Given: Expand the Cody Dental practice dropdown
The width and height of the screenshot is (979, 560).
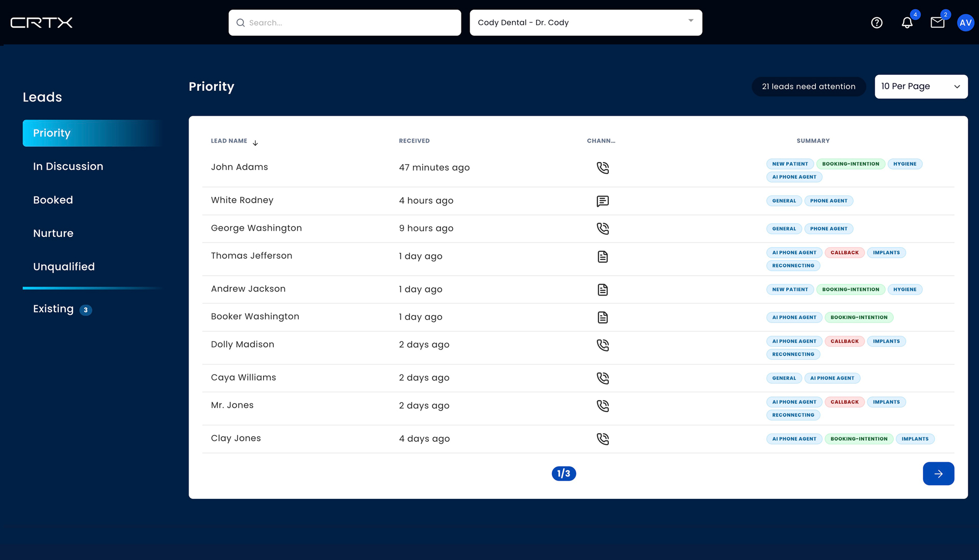Looking at the screenshot, I should pyautogui.click(x=585, y=22).
